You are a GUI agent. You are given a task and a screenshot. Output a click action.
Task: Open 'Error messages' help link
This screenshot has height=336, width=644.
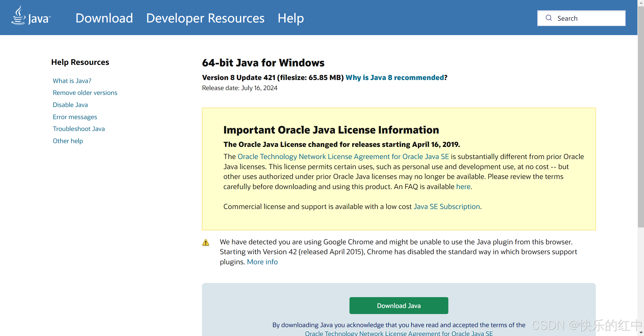pyautogui.click(x=75, y=117)
